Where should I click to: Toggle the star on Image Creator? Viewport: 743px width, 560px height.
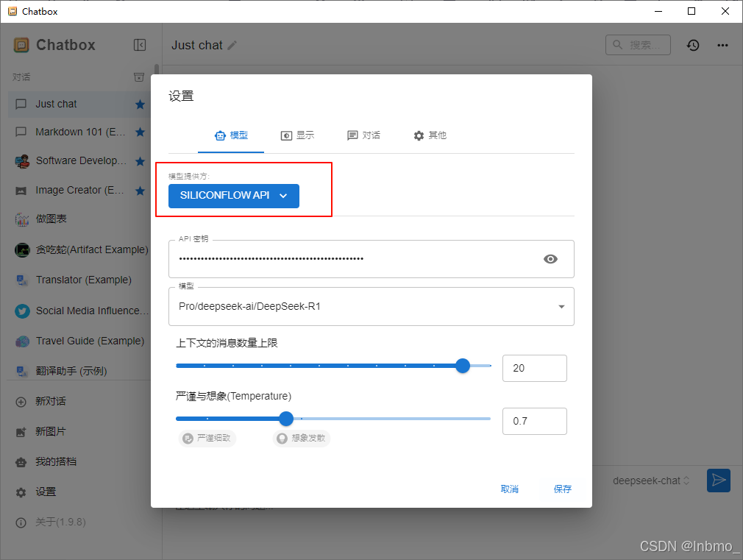(x=140, y=191)
